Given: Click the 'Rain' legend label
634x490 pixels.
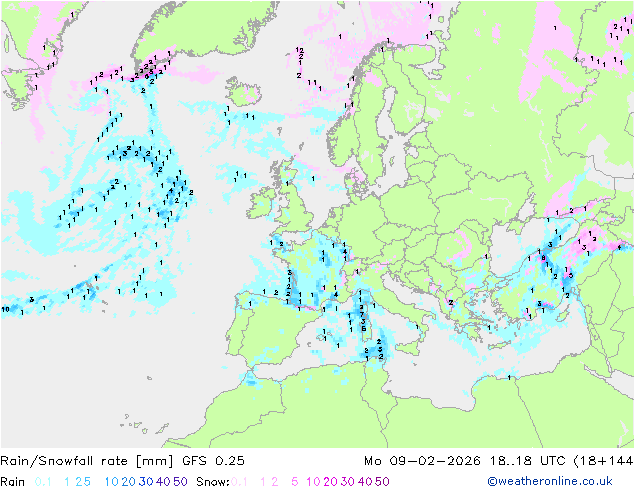Looking at the screenshot, I should click(13, 482).
